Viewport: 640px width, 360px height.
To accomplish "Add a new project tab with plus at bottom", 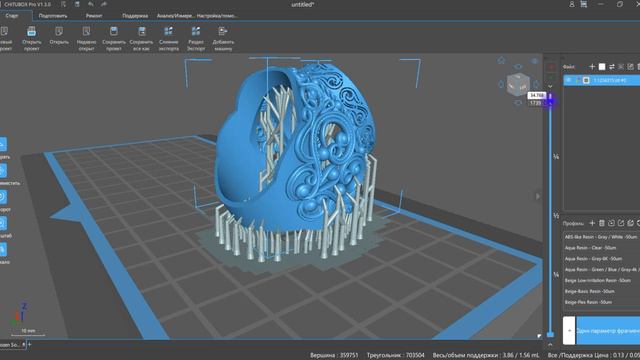I will click(29, 344).
